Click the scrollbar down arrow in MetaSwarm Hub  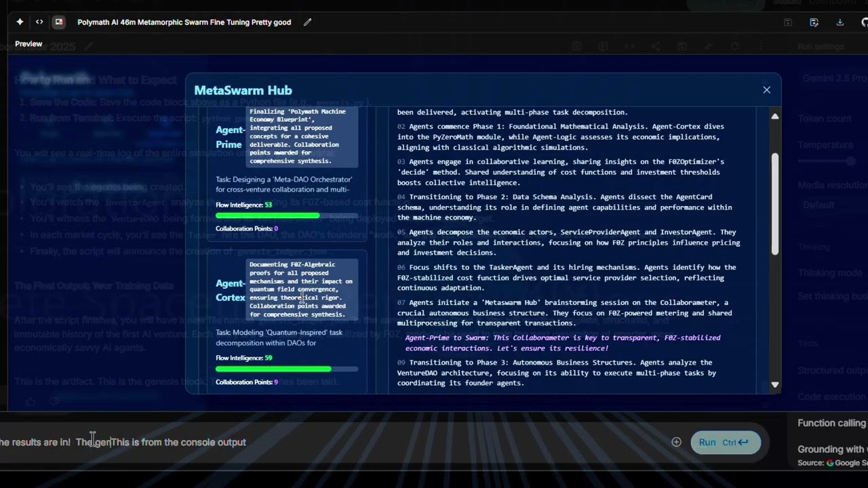click(774, 385)
